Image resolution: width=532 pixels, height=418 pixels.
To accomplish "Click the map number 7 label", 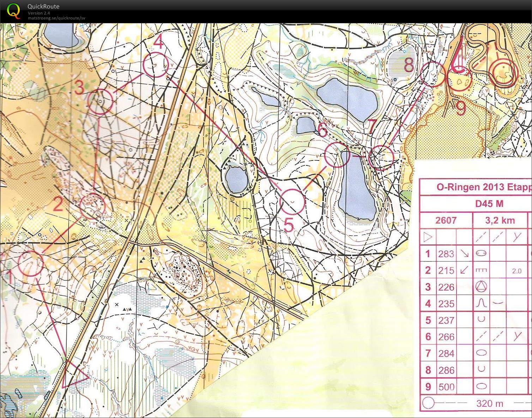I will [373, 126].
